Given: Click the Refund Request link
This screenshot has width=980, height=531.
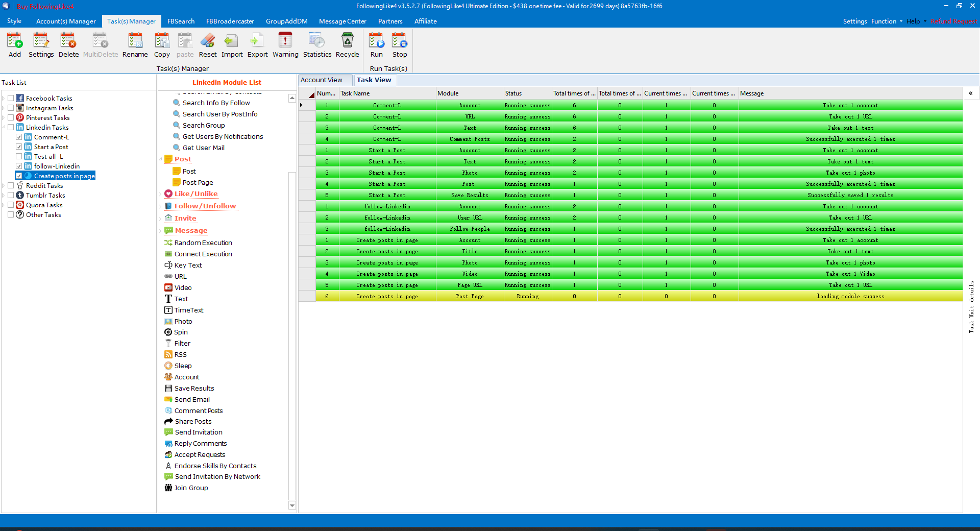Looking at the screenshot, I should pos(953,21).
